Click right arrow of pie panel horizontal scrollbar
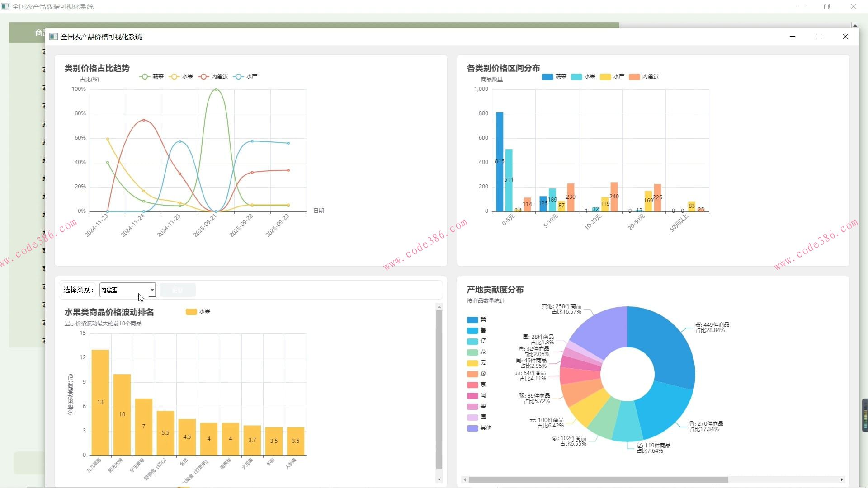The image size is (868, 488). [841, 480]
